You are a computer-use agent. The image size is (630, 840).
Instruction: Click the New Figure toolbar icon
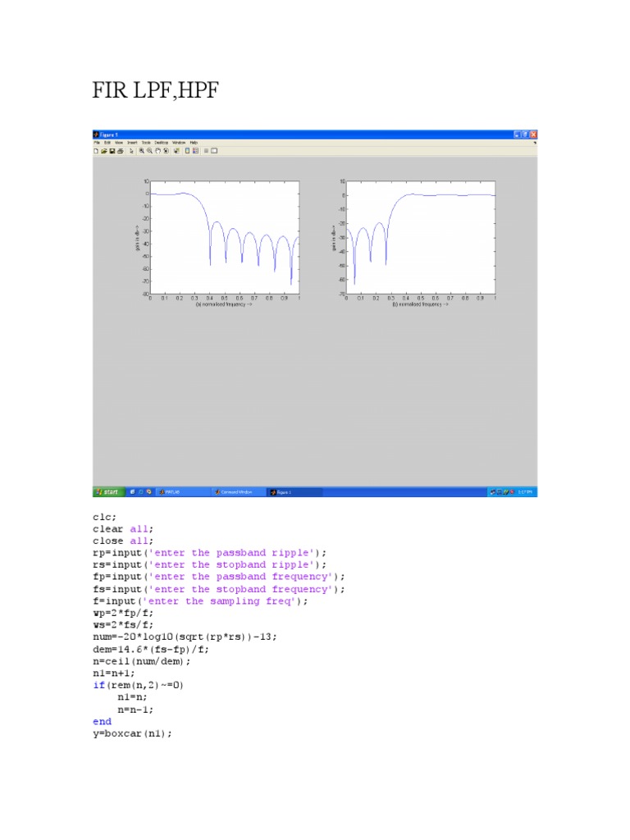[x=96, y=151]
